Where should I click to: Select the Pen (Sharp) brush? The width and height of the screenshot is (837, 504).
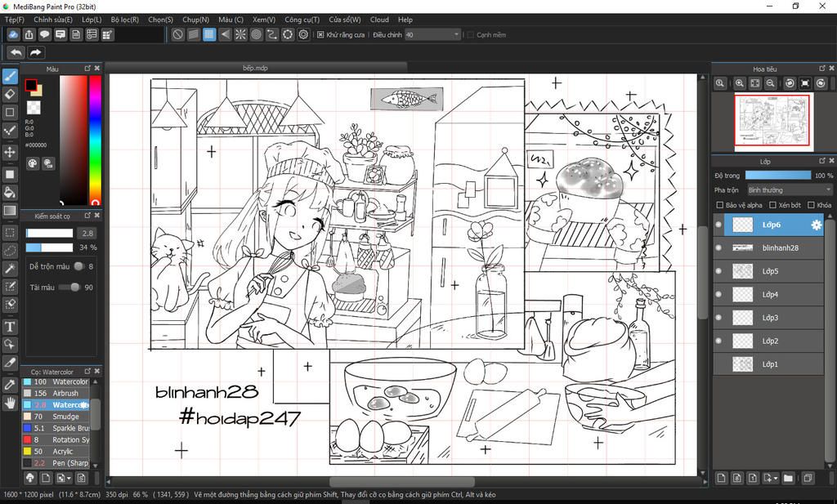click(x=56, y=463)
